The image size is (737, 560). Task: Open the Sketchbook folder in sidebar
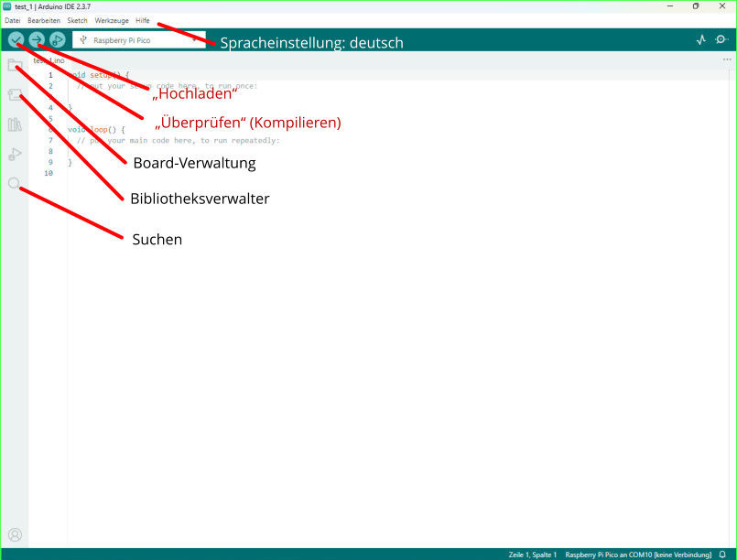click(15, 66)
